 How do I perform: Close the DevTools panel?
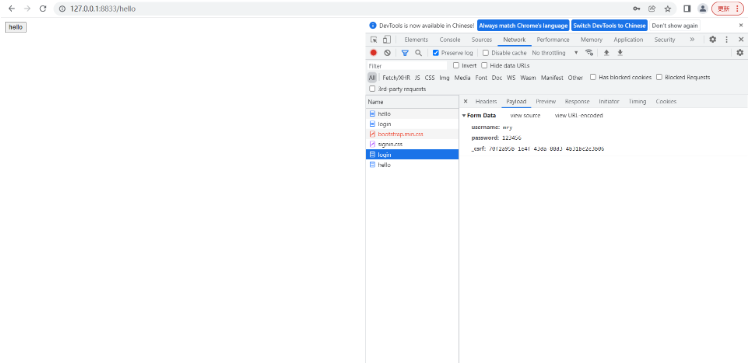pos(740,40)
